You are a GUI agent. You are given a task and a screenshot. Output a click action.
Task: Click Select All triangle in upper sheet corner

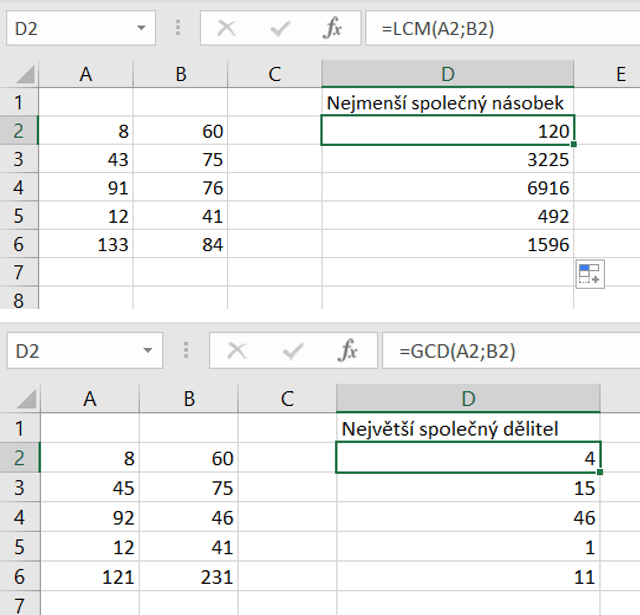click(x=27, y=74)
